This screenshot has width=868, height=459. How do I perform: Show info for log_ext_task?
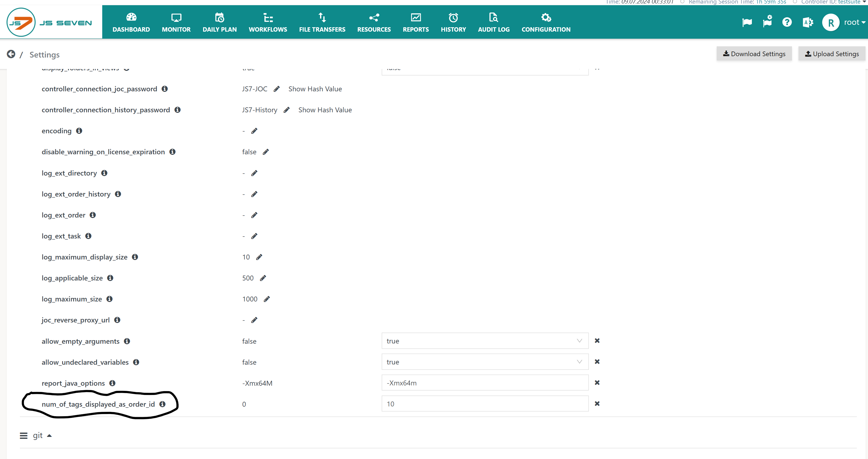point(88,236)
